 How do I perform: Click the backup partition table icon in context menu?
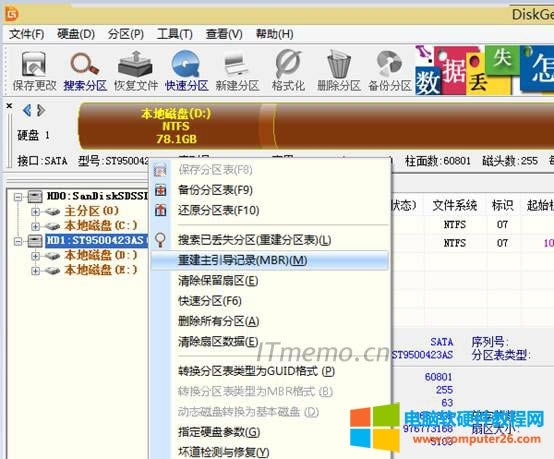160,190
